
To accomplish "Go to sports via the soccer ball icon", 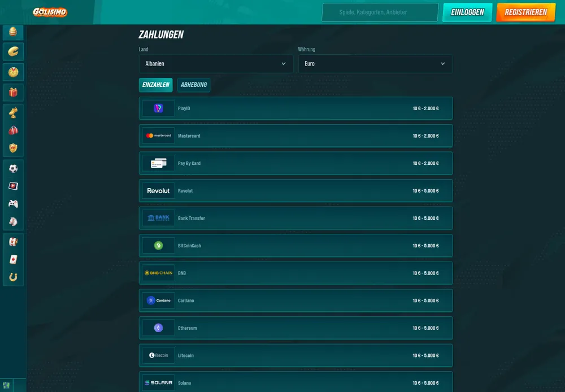I will [x=13, y=168].
